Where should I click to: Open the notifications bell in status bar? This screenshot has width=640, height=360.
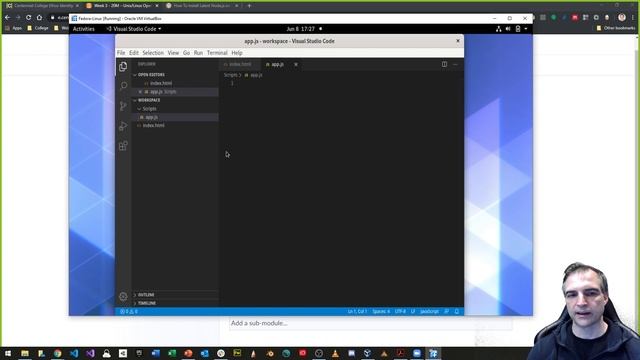457,311
